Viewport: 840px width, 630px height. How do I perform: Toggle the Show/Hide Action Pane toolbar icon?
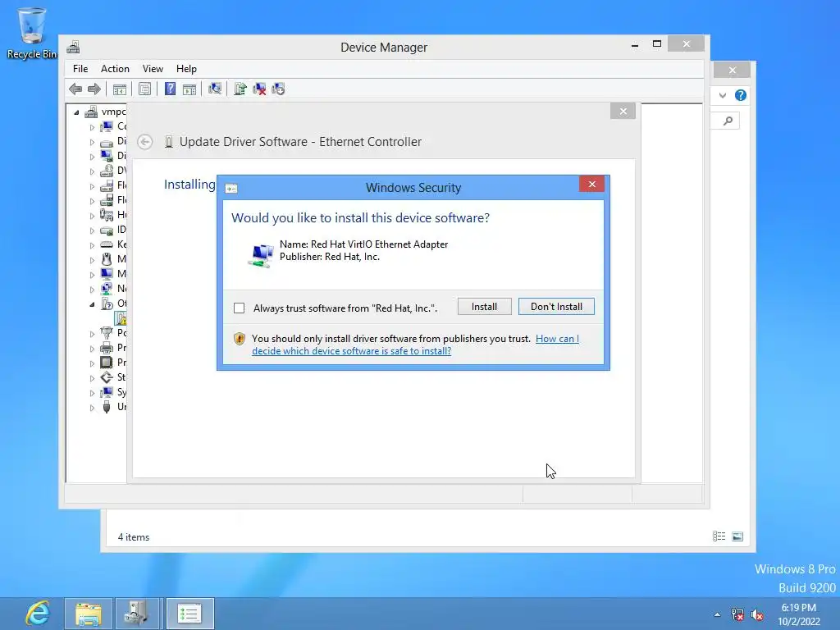coord(189,89)
